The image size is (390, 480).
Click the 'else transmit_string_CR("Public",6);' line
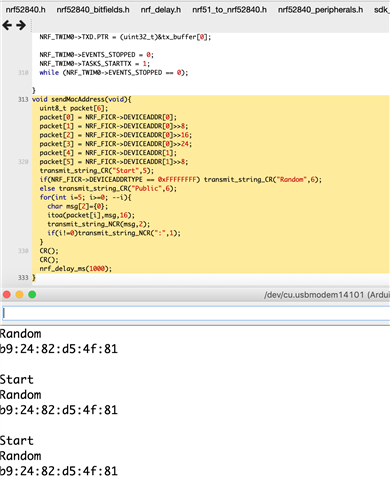pyautogui.click(x=108, y=188)
